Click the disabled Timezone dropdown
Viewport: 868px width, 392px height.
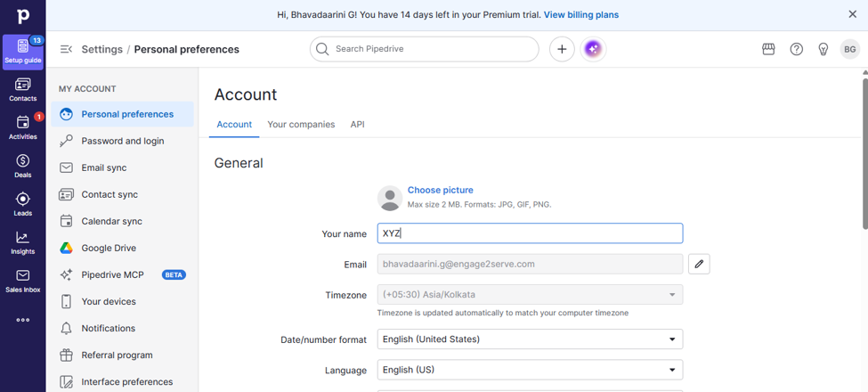530,295
